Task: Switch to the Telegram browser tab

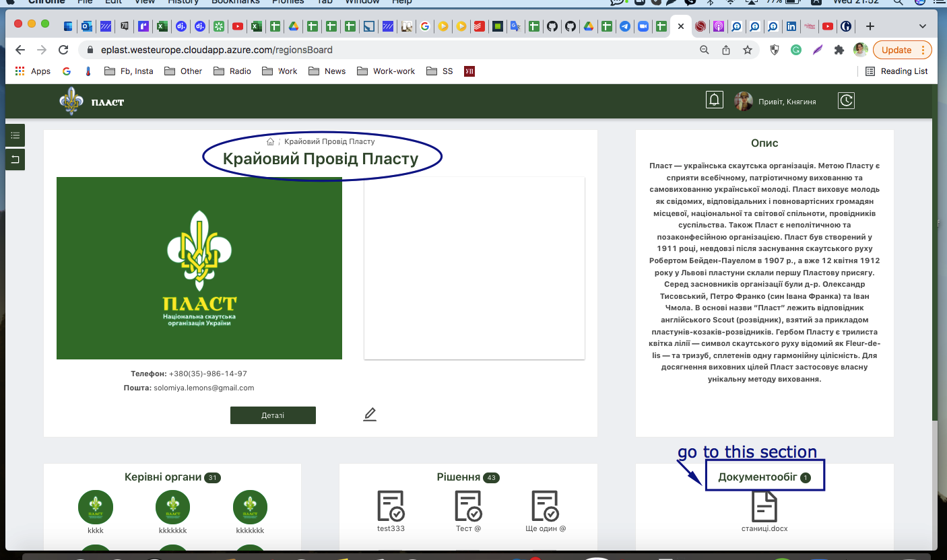Action: pyautogui.click(x=625, y=27)
